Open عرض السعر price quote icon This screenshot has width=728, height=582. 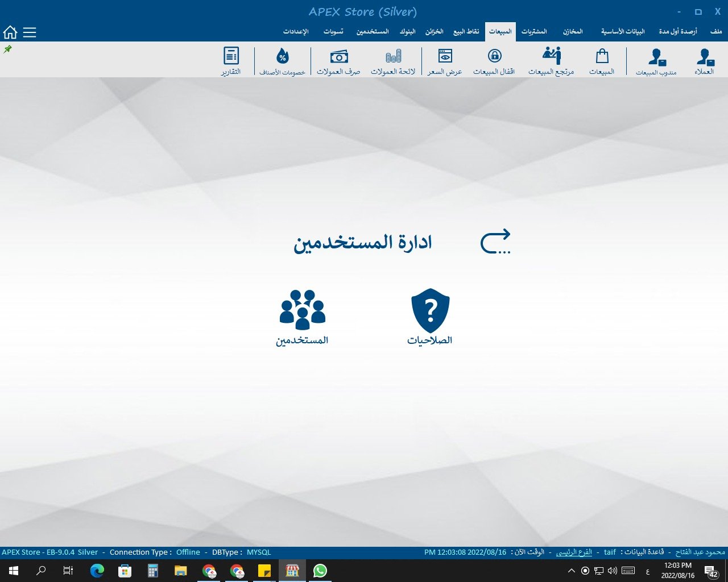[x=445, y=61]
